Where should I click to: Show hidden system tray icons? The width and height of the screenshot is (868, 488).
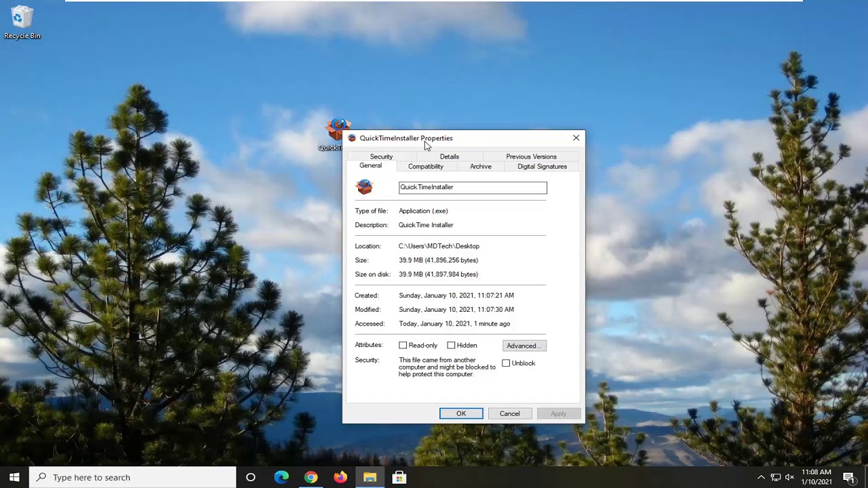coord(761,477)
